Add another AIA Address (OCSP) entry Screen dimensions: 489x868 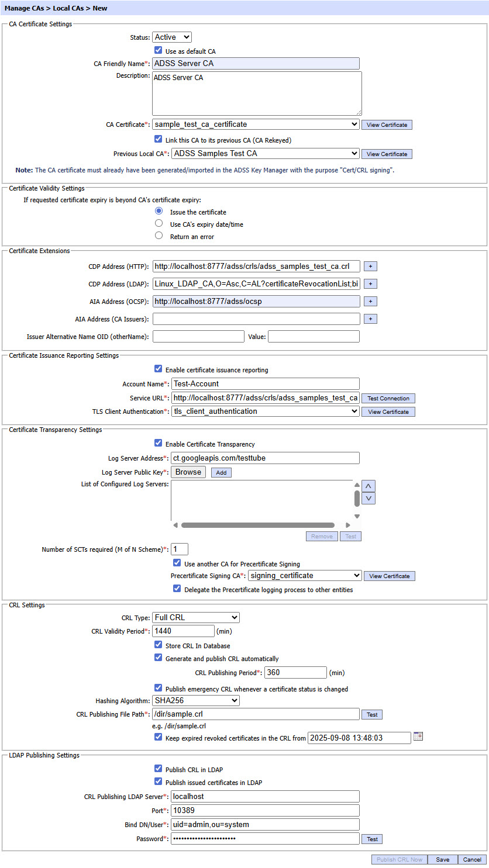coord(370,302)
